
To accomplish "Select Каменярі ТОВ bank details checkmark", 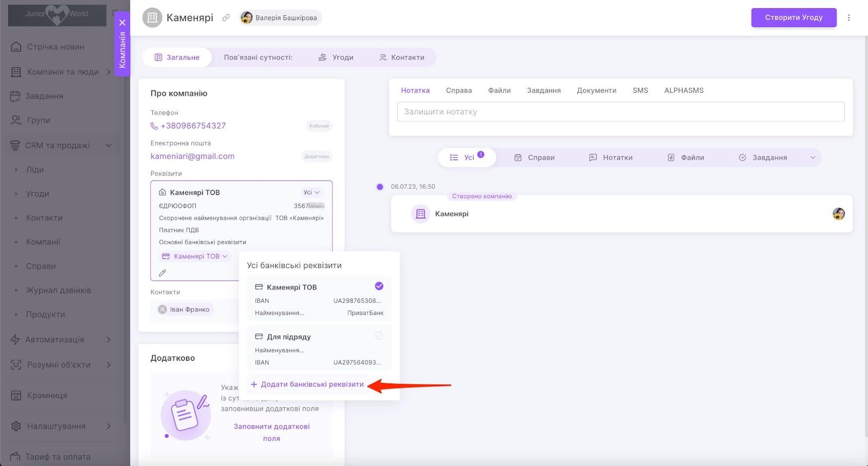I will 379,286.
